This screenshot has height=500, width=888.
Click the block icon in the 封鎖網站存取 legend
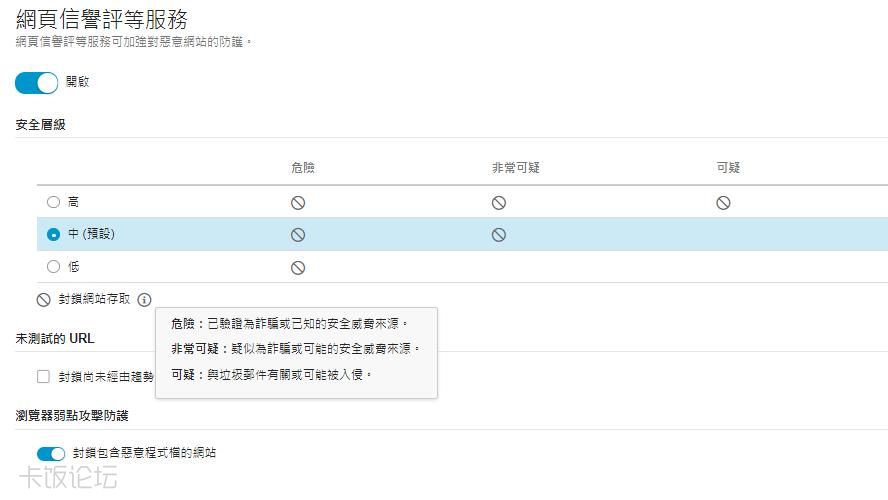[44, 299]
